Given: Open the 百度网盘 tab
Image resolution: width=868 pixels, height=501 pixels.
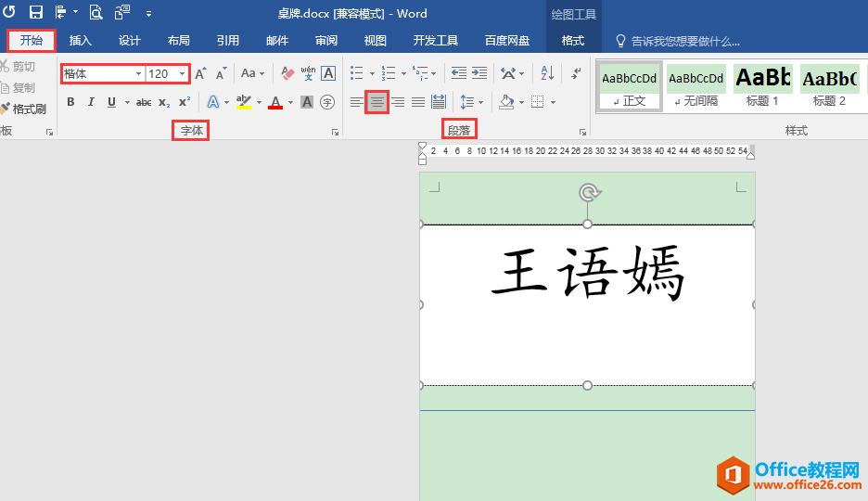Looking at the screenshot, I should click(507, 41).
